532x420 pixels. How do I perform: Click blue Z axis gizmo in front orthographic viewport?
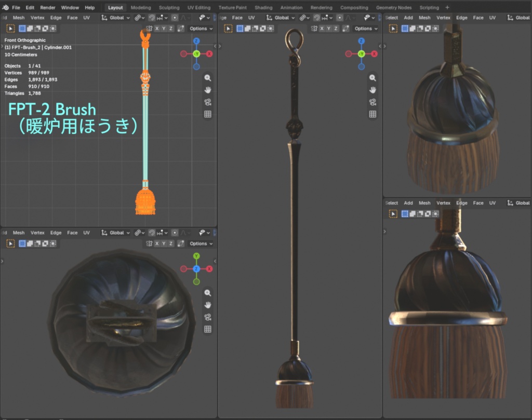pyautogui.click(x=196, y=41)
